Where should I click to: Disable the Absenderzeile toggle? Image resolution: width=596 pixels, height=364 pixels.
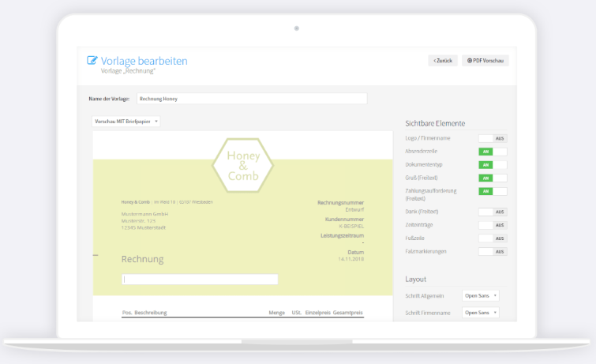(x=493, y=152)
